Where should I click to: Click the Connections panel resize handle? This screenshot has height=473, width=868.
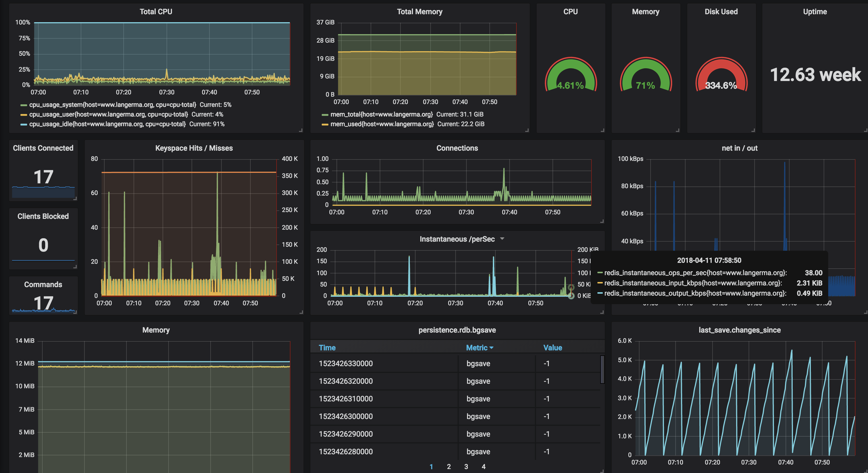(602, 221)
